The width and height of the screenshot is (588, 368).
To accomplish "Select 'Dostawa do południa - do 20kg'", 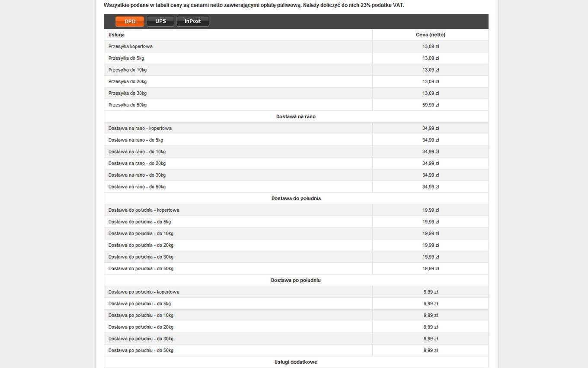I will (141, 245).
